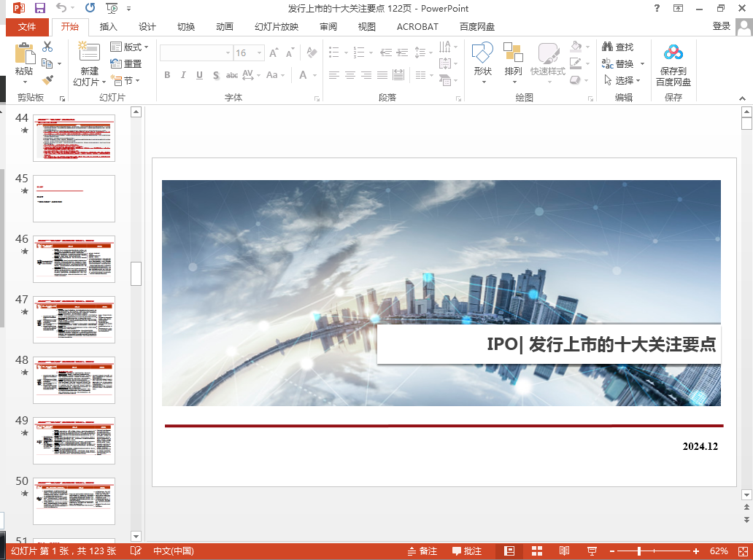Viewport: 753px width, 560px height.
Task: Switch to the 设计 Design tab
Action: pos(147,27)
